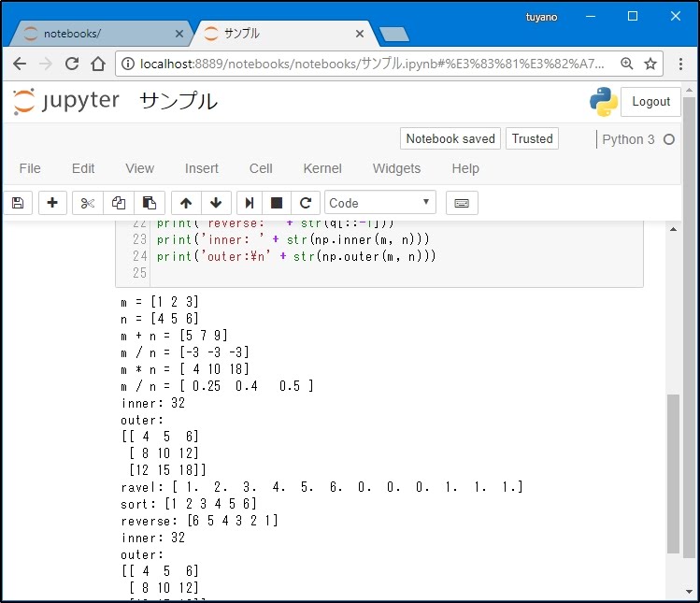Copy selected cells using the copy icon

(x=119, y=203)
